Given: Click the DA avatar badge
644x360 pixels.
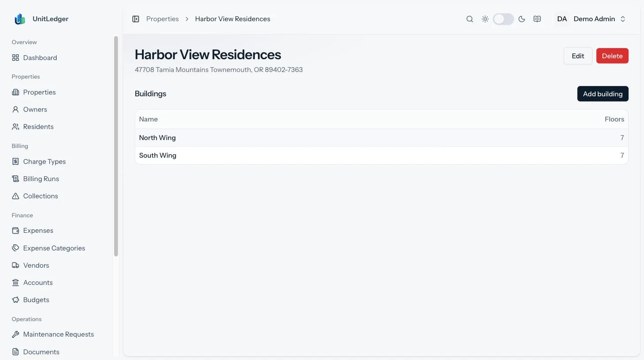Looking at the screenshot, I should (562, 19).
